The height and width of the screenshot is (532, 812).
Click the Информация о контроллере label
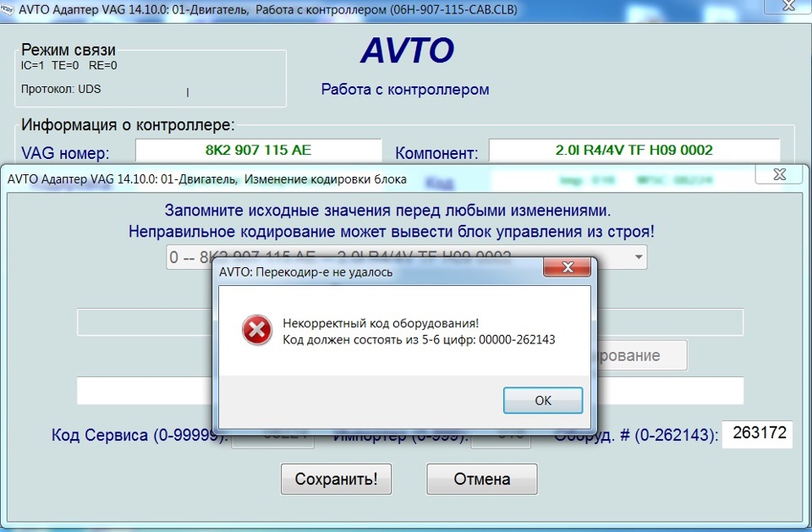(128, 125)
